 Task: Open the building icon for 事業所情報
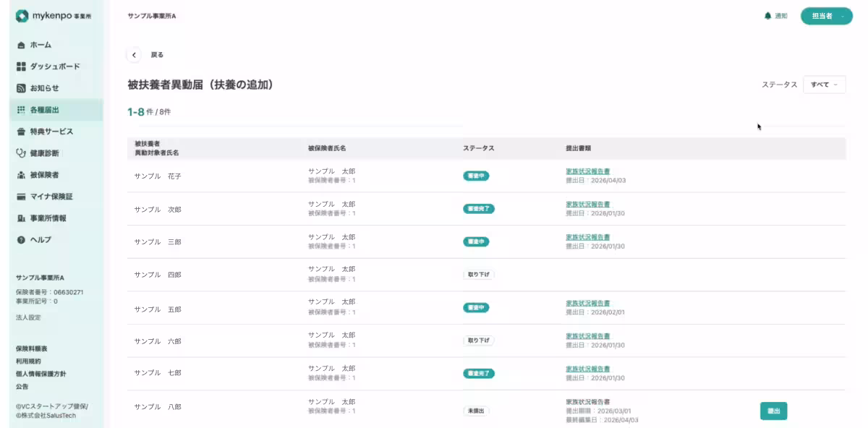(x=21, y=218)
